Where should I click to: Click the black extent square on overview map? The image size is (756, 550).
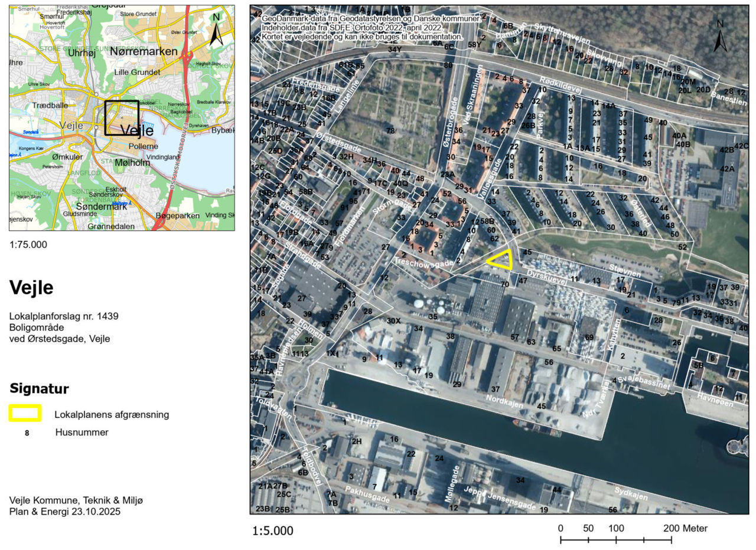122,117
